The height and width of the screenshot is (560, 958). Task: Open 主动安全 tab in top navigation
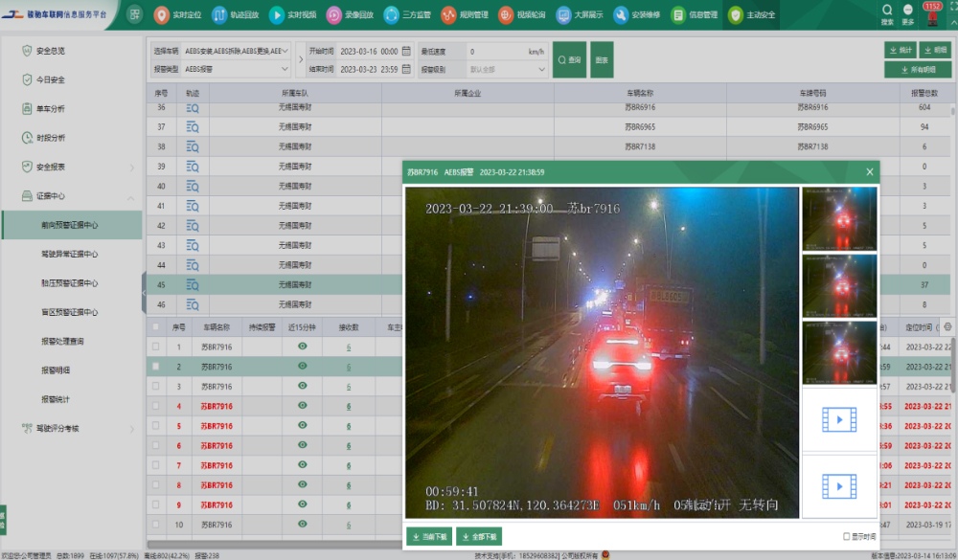point(752,15)
